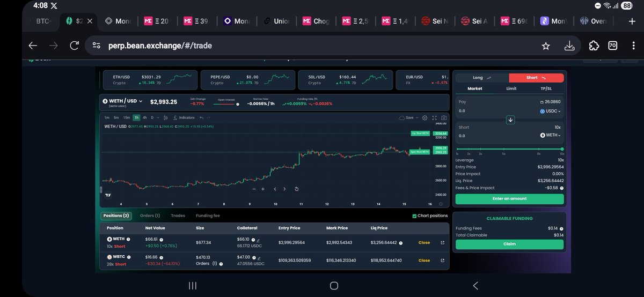Image resolution: width=644 pixels, height=297 pixels.
Task: Go back with browser back arrow
Action: click(x=33, y=46)
